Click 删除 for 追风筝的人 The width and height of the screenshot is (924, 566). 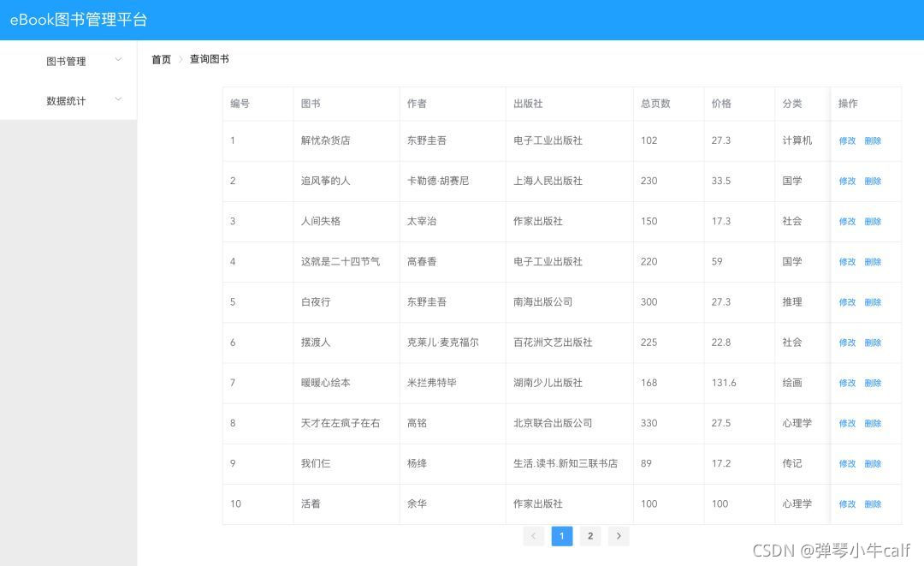(x=873, y=181)
